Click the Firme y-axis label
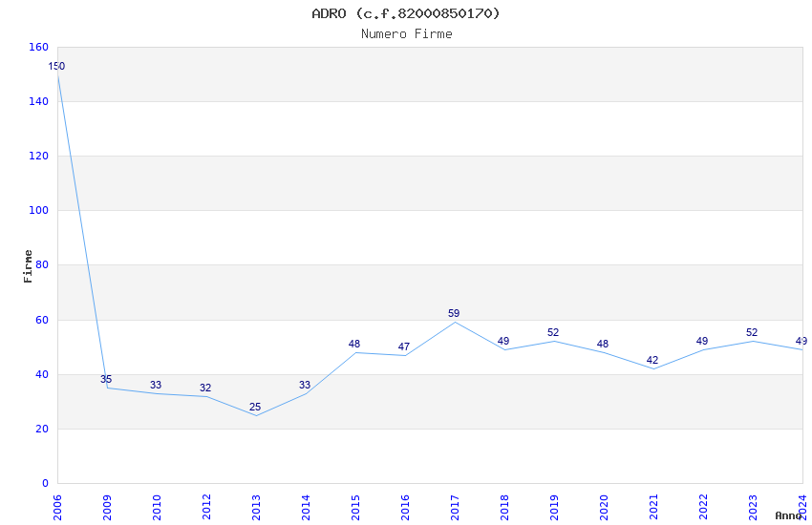 click(x=28, y=266)
